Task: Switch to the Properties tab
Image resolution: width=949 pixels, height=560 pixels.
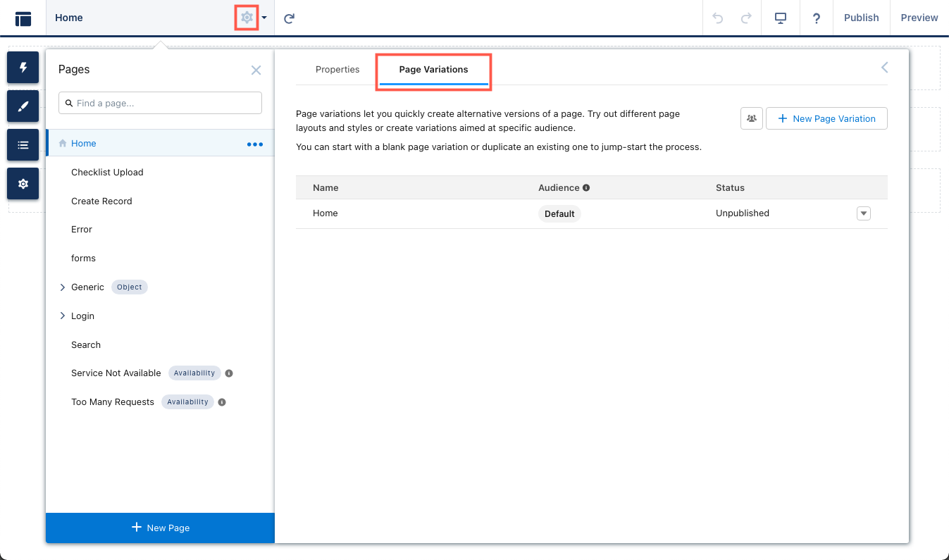Action: [337, 70]
